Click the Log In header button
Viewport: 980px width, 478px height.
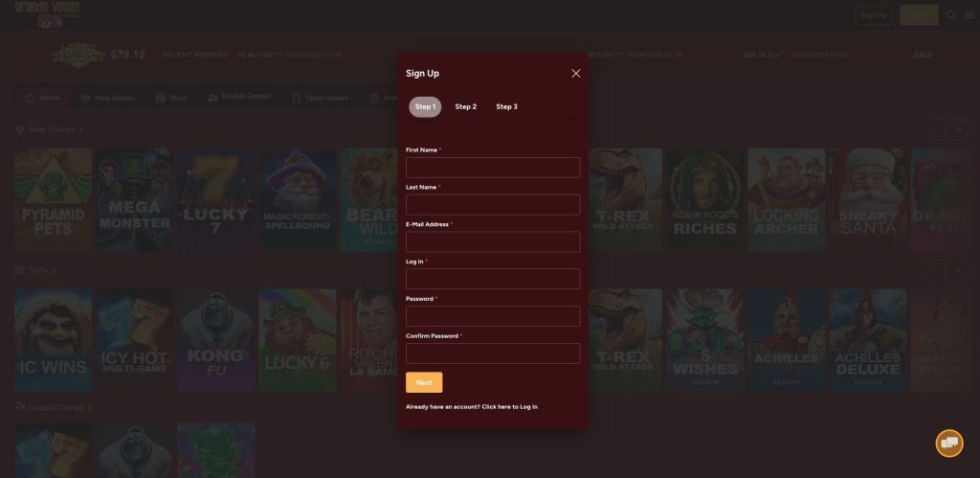pyautogui.click(x=919, y=15)
